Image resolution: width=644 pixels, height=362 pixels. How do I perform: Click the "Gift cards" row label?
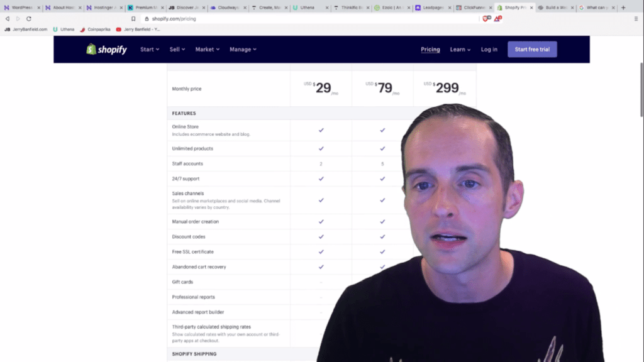(183, 282)
